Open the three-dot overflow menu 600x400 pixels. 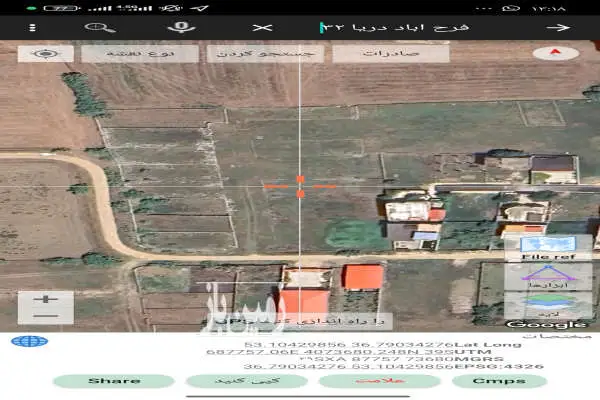[x=33, y=28]
